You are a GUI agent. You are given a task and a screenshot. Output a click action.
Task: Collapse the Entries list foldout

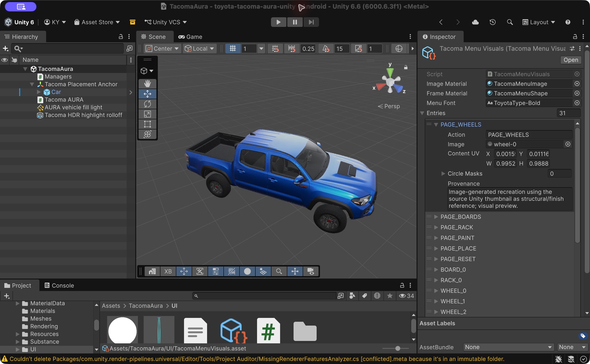pyautogui.click(x=422, y=113)
